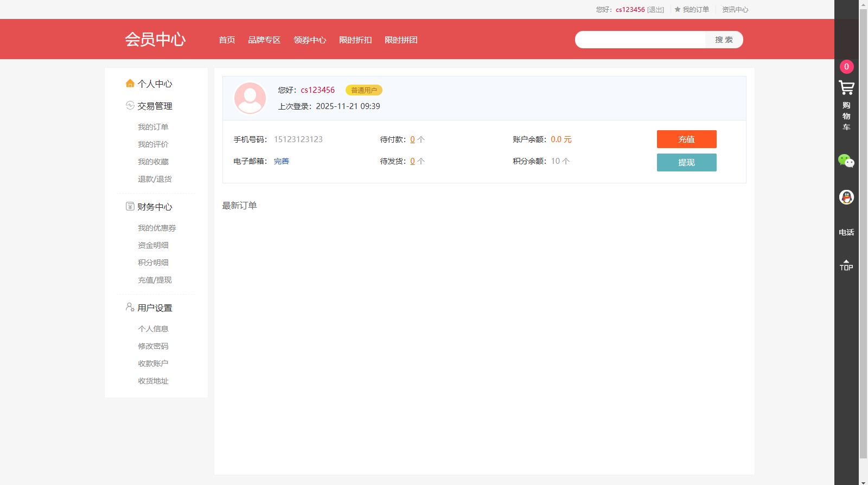The width and height of the screenshot is (868, 485).
Task: Click the 用户设置 person icon
Action: point(130,307)
